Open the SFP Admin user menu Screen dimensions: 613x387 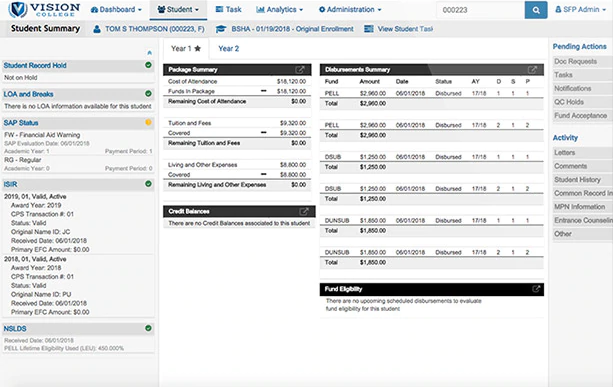pos(581,9)
